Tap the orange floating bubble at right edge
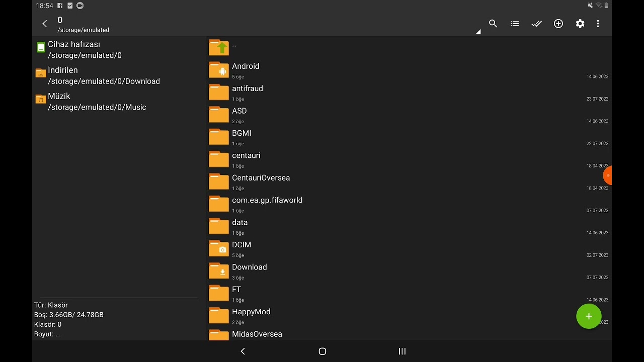644x362 pixels. pos(607,175)
